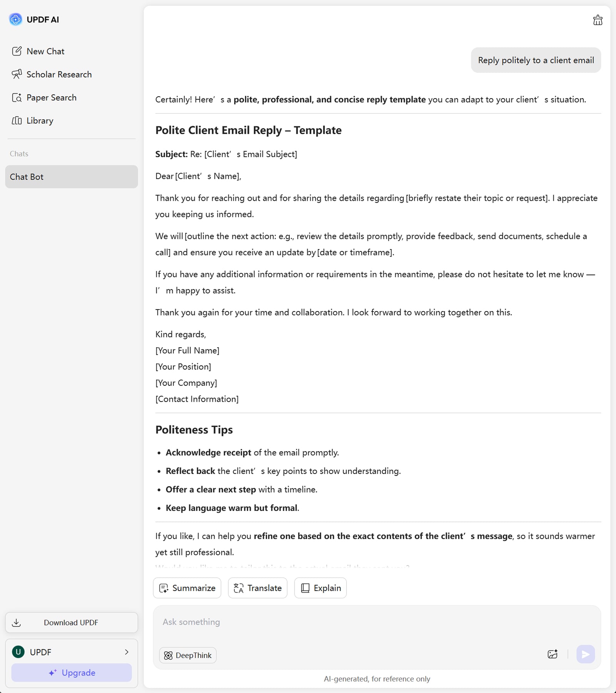Image resolution: width=616 pixels, height=693 pixels.
Task: Click the Translate quick action button
Action: pos(258,588)
